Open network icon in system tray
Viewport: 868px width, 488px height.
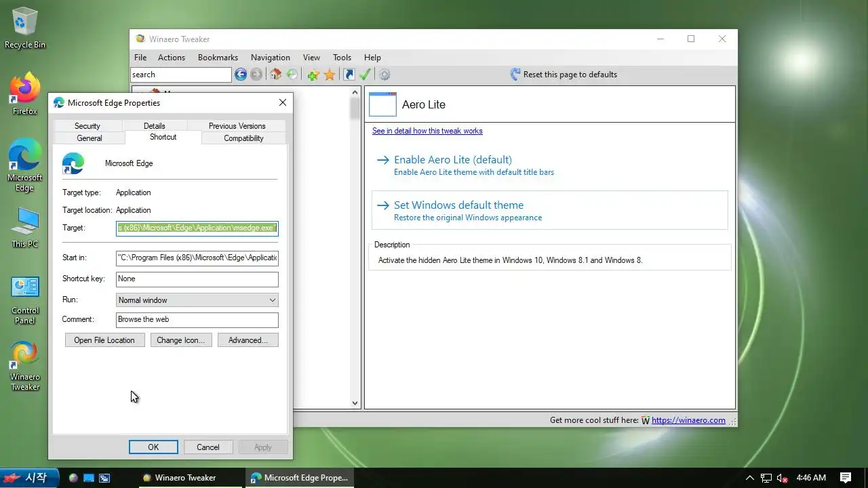point(766,478)
